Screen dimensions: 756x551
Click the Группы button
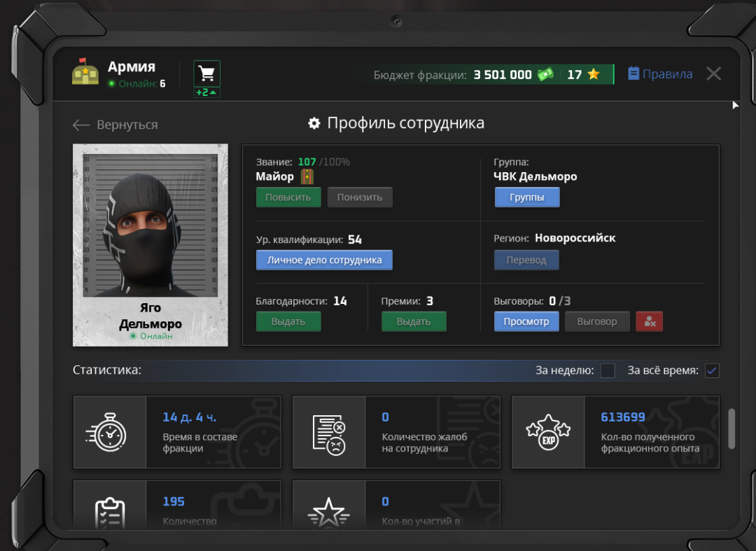527,197
